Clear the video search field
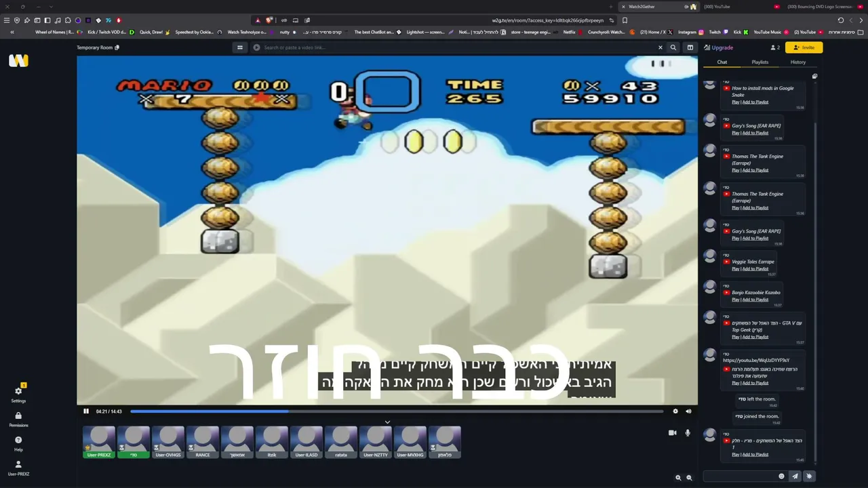868x488 pixels. pyautogui.click(x=660, y=47)
